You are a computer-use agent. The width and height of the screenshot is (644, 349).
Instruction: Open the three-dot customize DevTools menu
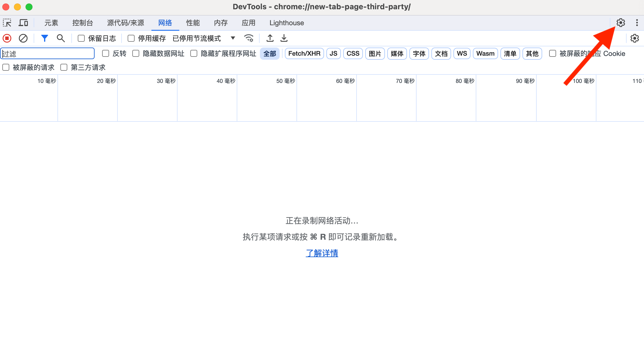click(x=637, y=23)
